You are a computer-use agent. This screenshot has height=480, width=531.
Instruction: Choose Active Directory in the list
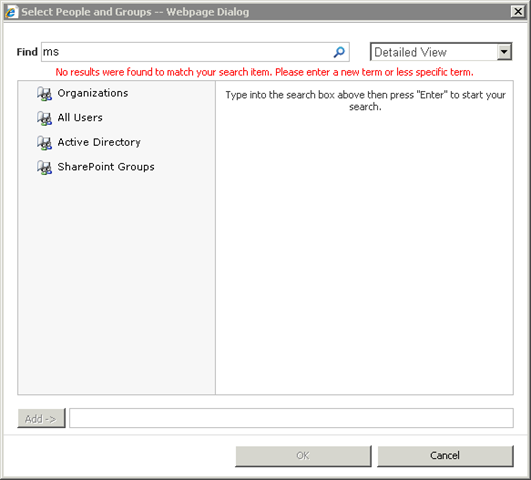[99, 142]
